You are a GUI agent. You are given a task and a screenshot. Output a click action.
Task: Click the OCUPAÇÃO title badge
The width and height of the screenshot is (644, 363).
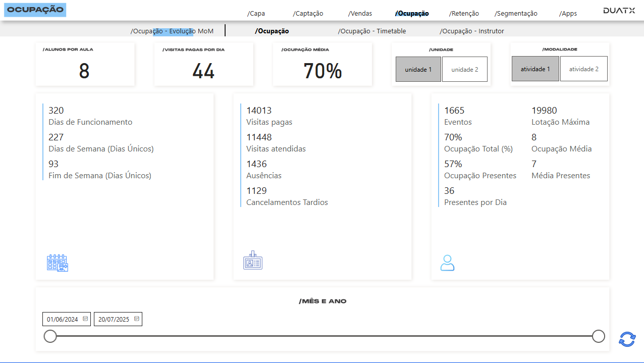pos(34,10)
